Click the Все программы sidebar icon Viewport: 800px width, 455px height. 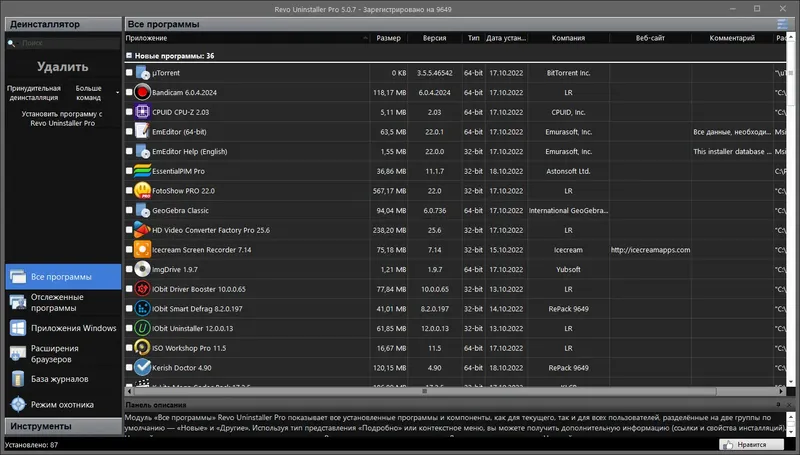tap(18, 276)
